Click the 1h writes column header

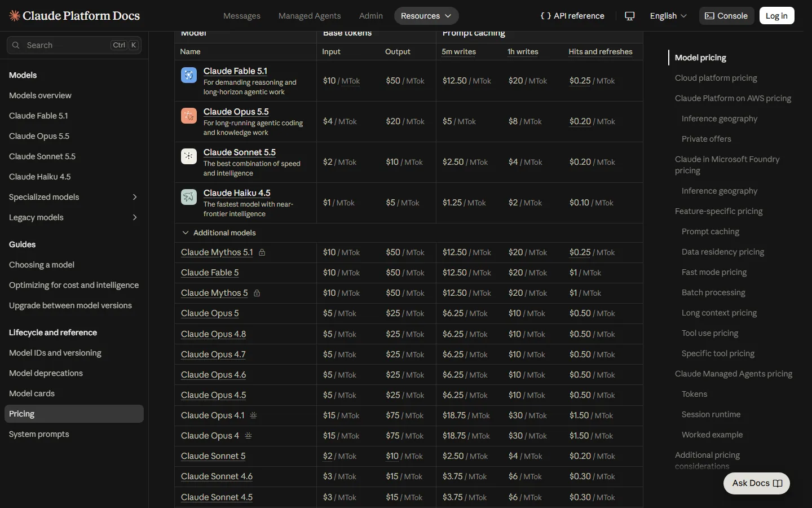[523, 51]
